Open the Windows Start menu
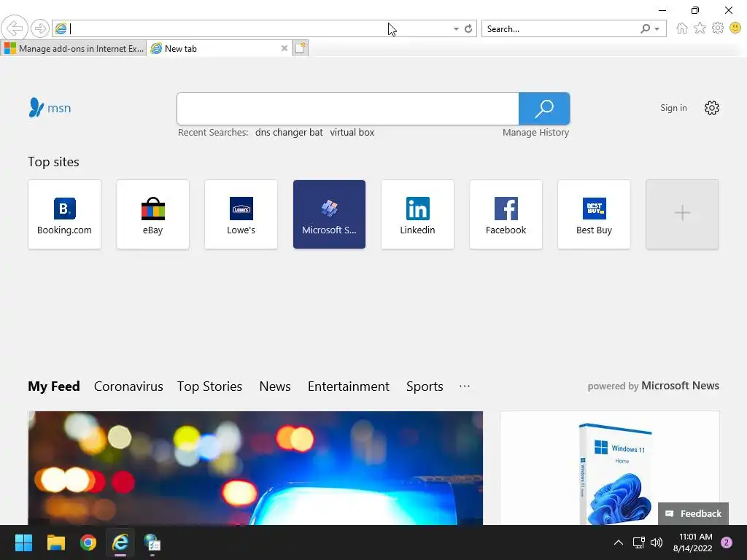 (23, 542)
